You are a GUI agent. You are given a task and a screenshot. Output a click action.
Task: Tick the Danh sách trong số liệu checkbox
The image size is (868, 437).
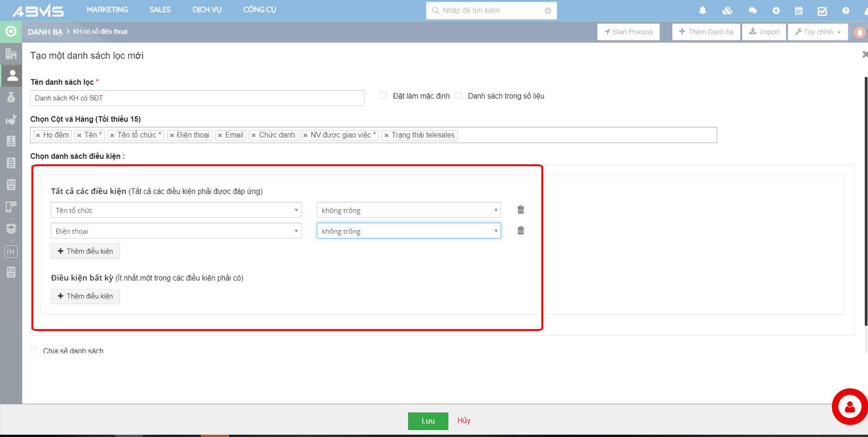click(459, 95)
